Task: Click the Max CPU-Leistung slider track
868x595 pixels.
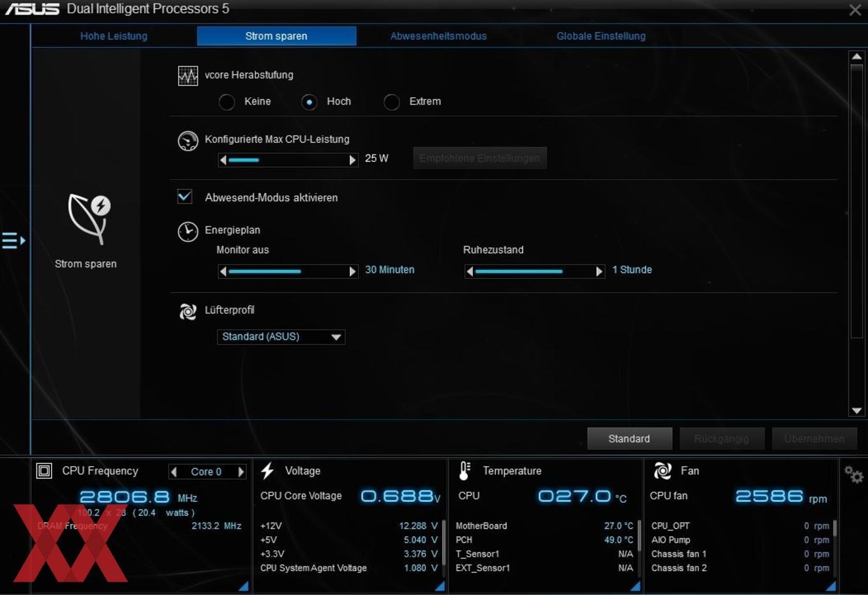Action: click(x=288, y=160)
